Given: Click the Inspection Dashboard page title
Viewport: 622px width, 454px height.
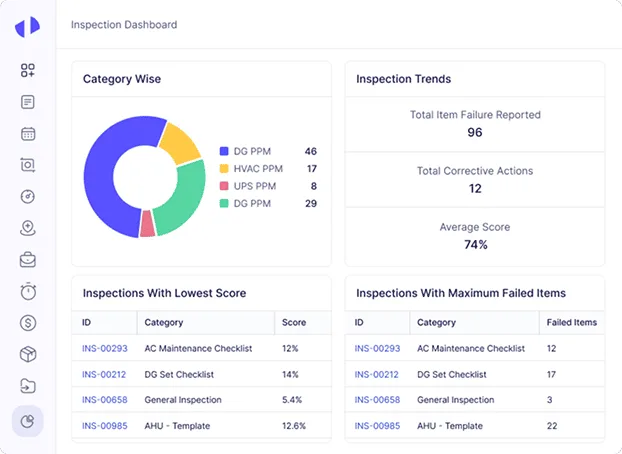Looking at the screenshot, I should [124, 25].
